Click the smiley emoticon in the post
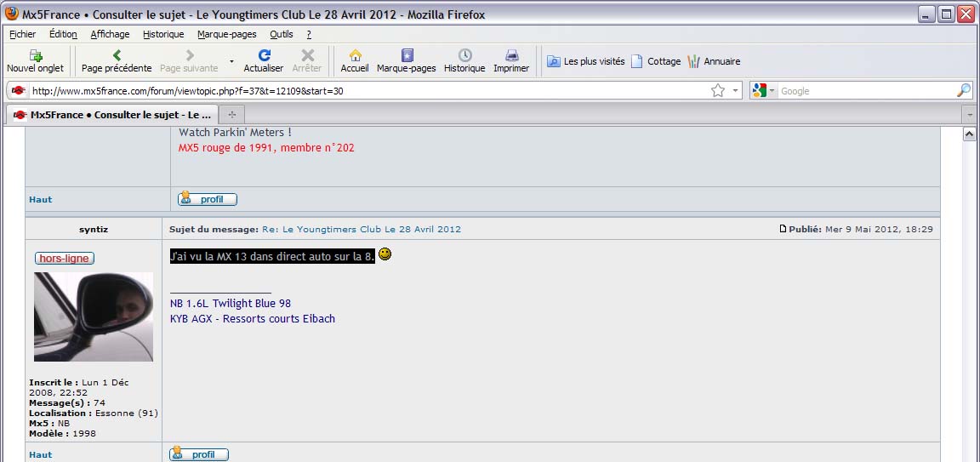980x462 pixels. pyautogui.click(x=385, y=254)
